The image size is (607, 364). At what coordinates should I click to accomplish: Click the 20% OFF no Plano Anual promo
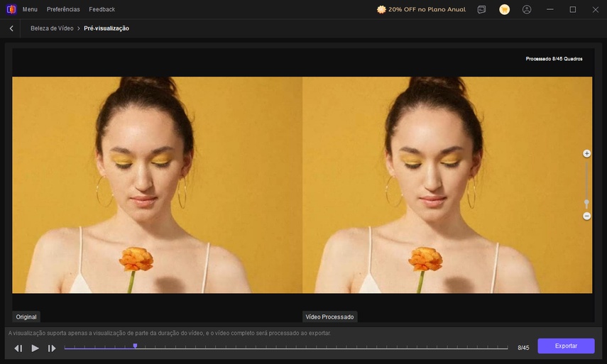pos(421,9)
